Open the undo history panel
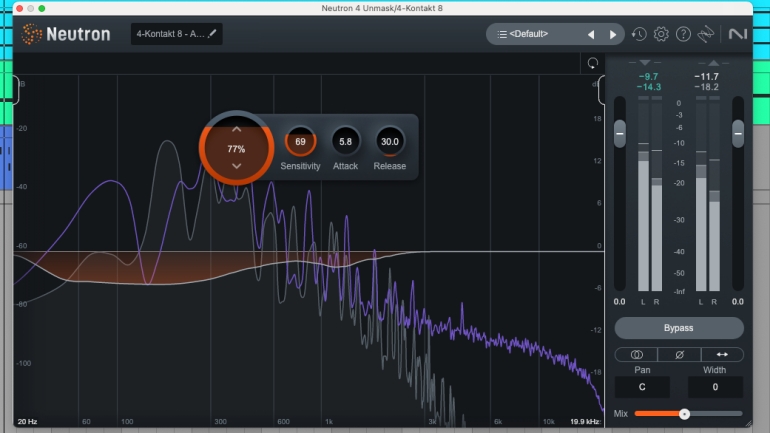Viewport: 770px width, 433px height. pos(639,34)
